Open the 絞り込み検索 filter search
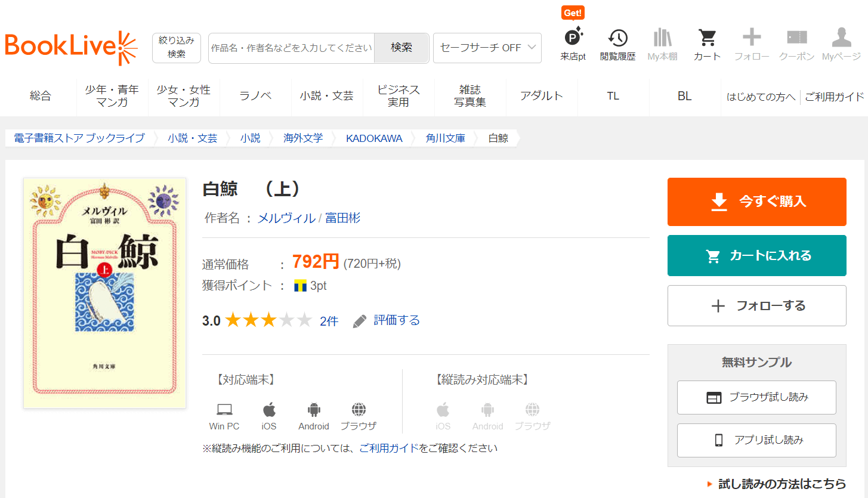The height and width of the screenshot is (498, 868). pos(177,48)
